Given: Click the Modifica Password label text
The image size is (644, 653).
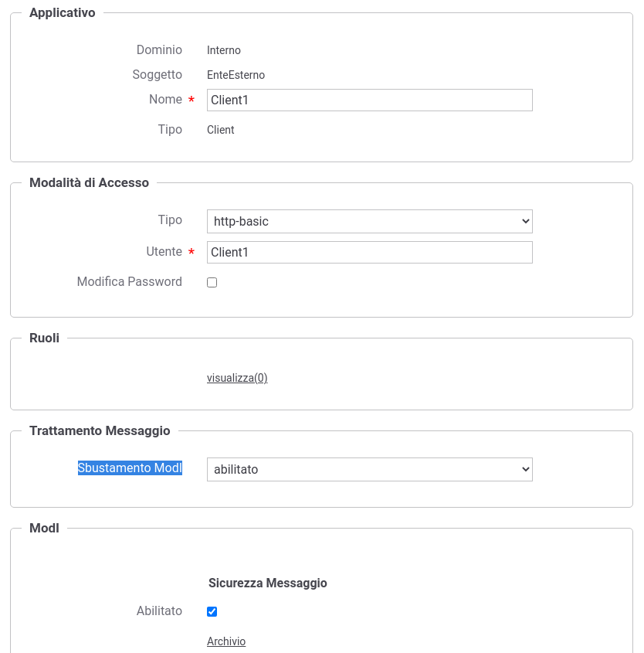Looking at the screenshot, I should [130, 281].
